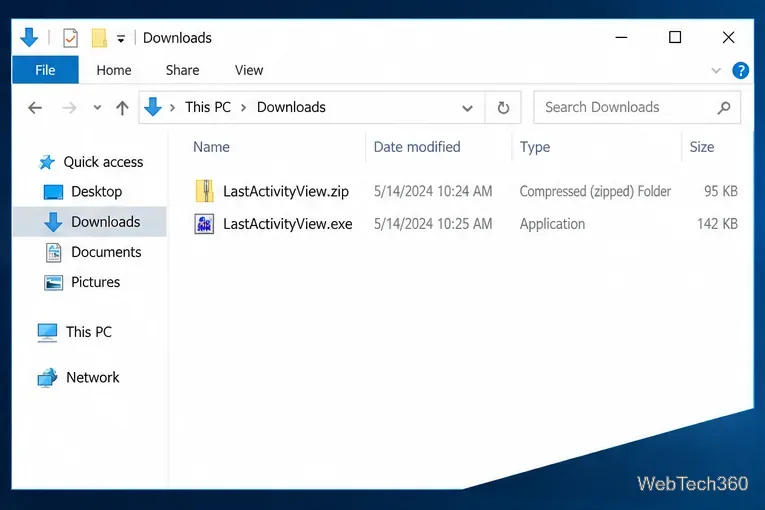Viewport: 765px width, 510px height.
Task: Click the blue Help question mark icon
Action: tap(740, 70)
